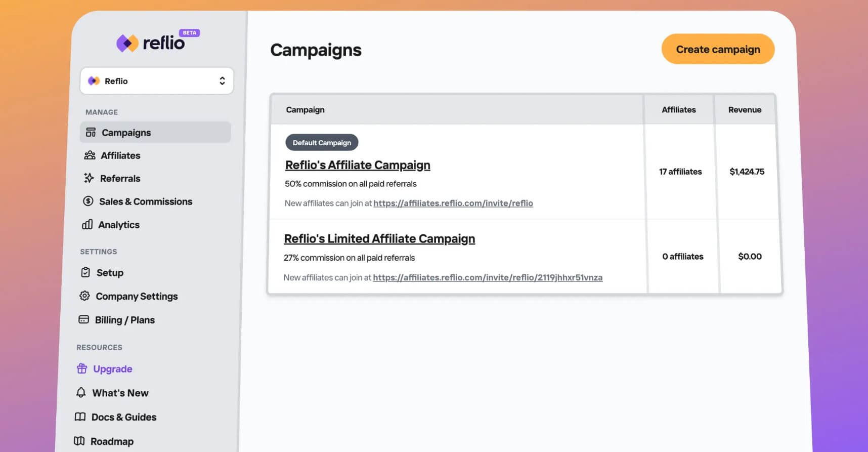Click the Affiliates column header

679,109
